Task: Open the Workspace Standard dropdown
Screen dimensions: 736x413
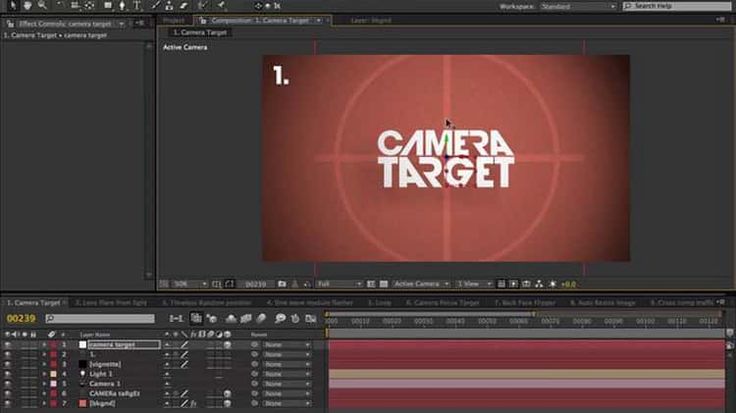Action: tap(578, 6)
